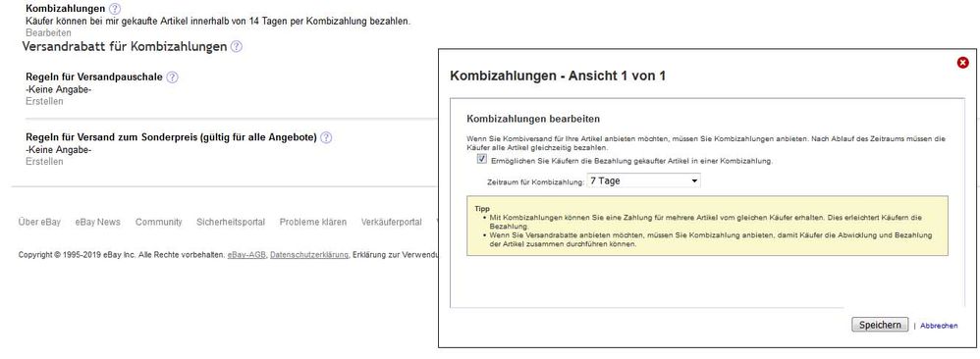Open the Probleme klären footer link
Screen dimensions: 980x359
coord(313,222)
